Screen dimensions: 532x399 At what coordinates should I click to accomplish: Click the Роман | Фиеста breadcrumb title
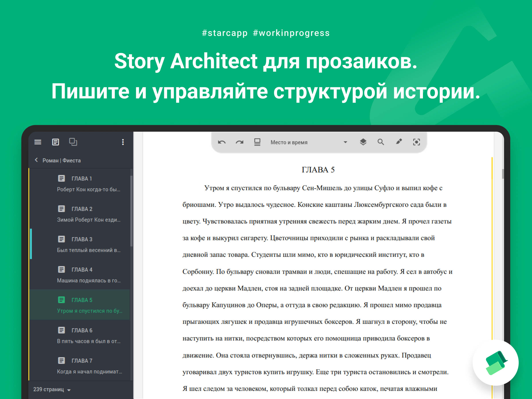[62, 160]
